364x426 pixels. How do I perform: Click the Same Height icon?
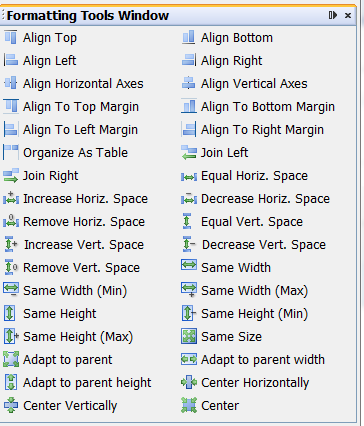[9, 313]
